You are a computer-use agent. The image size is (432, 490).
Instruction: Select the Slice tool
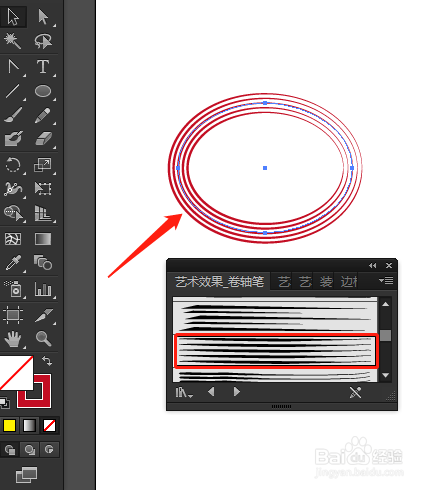click(x=44, y=315)
